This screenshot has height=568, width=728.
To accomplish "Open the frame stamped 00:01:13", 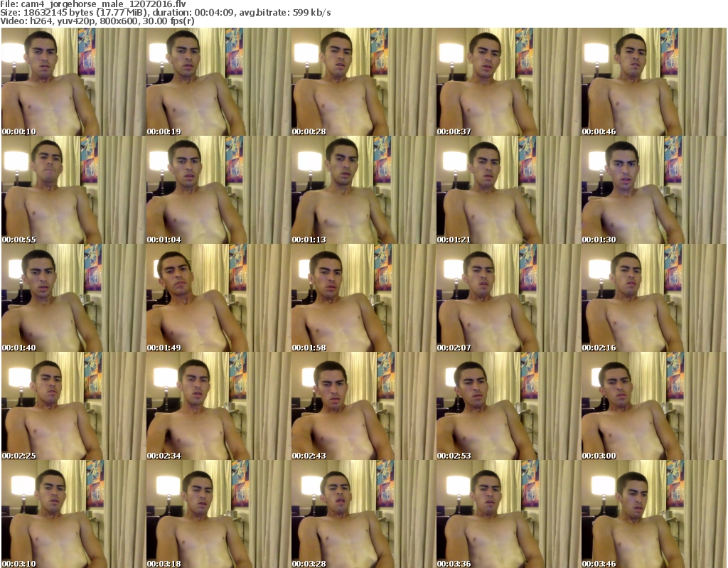I will pos(363,190).
